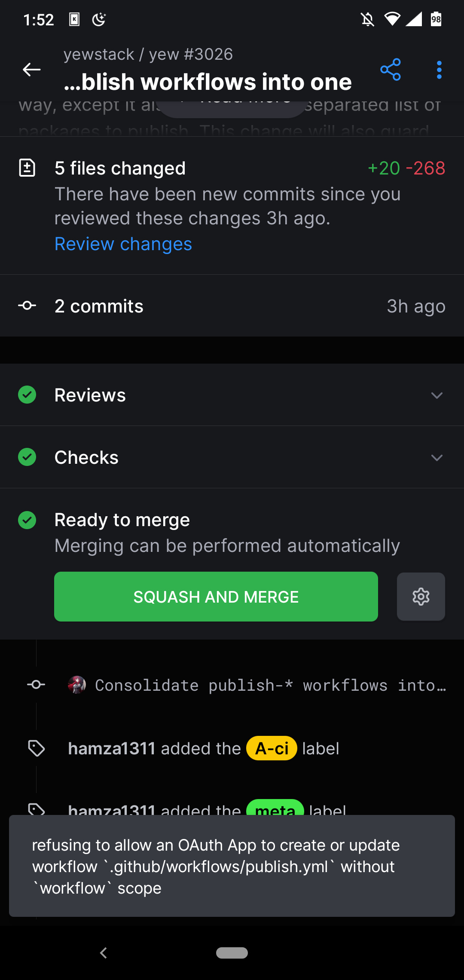The width and height of the screenshot is (464, 980).
Task: Expand the truncated Consolidate publish commit message
Action: (271, 685)
